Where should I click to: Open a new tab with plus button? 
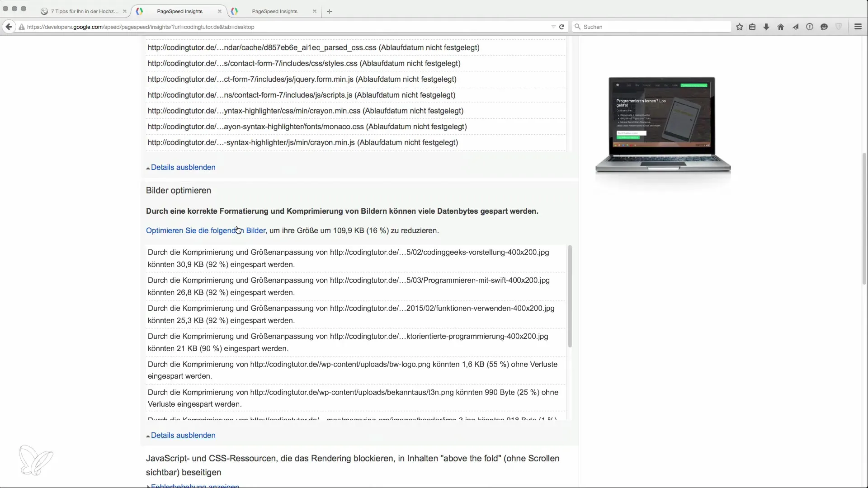tap(330, 11)
